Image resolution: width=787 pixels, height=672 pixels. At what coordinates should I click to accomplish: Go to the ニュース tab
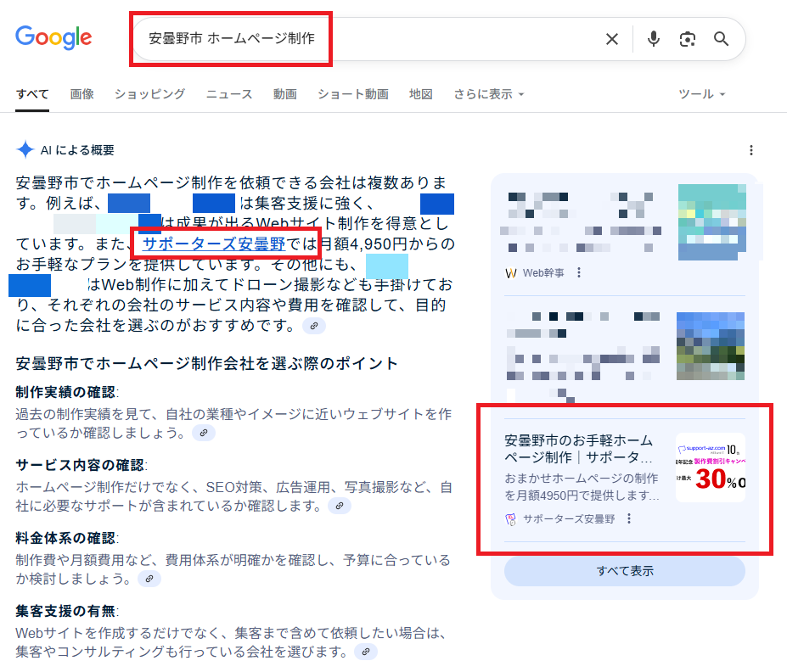pyautogui.click(x=229, y=94)
